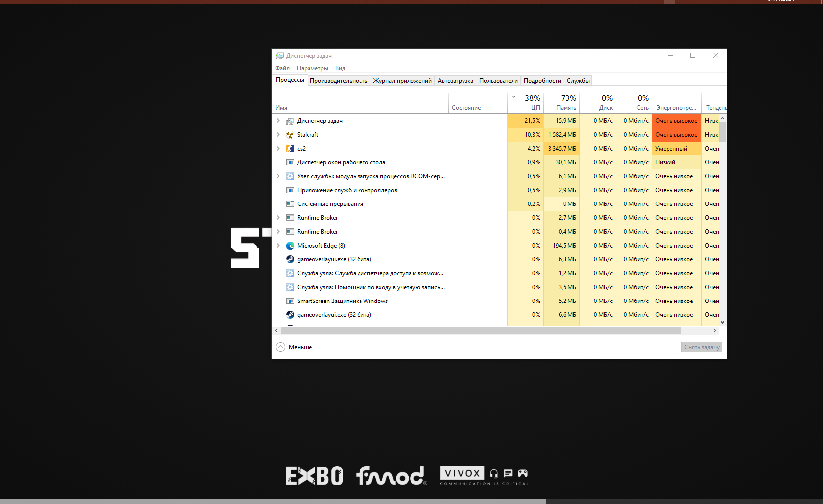Click the Stalcraft process icon
This screenshot has height=504, width=823.
[x=290, y=135]
